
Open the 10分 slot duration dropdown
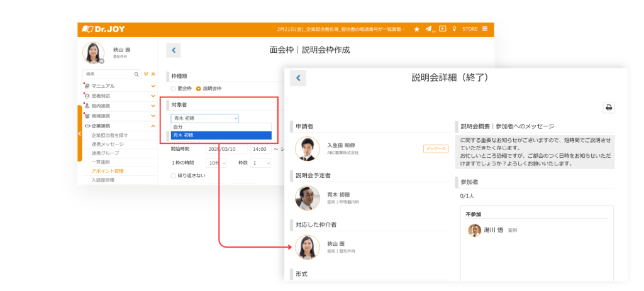[x=217, y=163]
